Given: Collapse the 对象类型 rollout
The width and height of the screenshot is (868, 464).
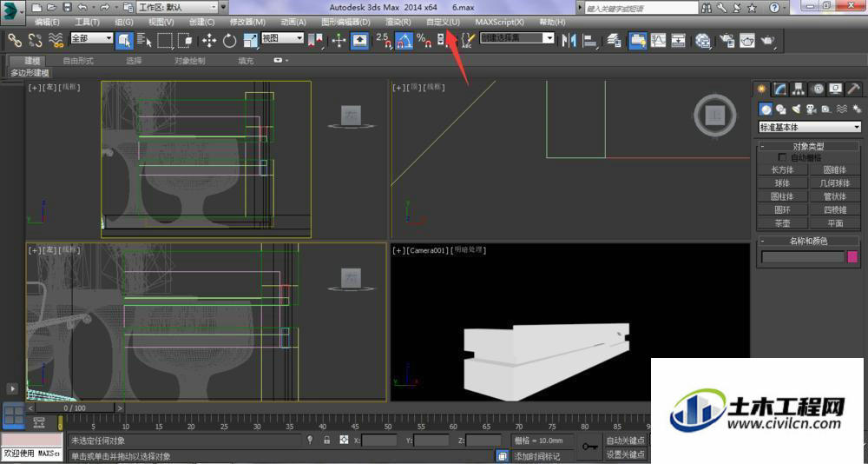Looking at the screenshot, I should tap(808, 146).
